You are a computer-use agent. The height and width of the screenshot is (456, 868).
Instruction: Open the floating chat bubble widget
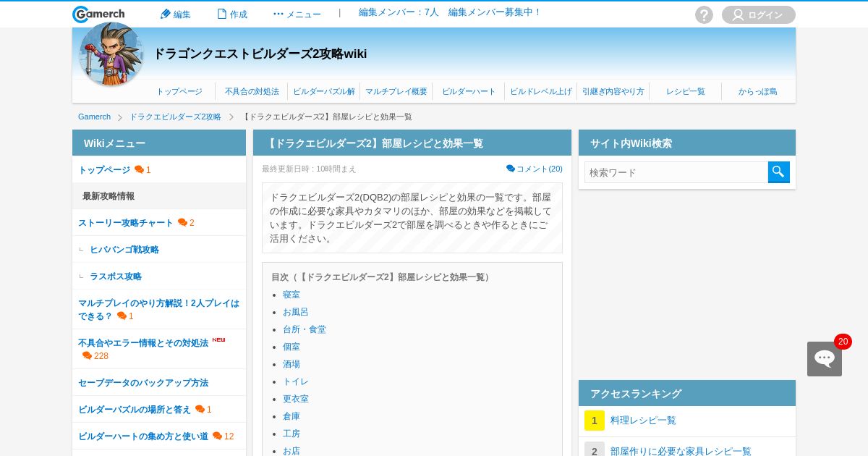point(825,359)
